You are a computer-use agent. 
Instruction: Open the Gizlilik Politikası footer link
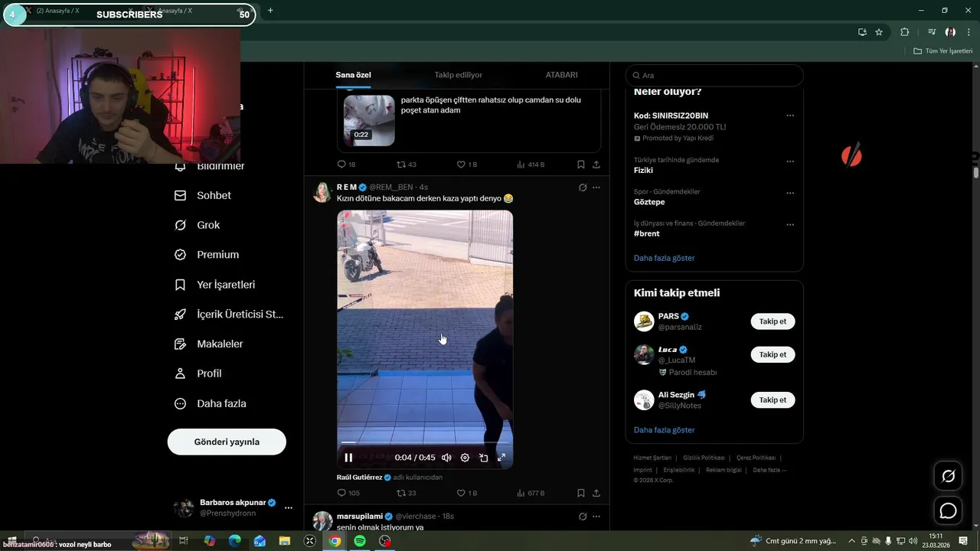703,458
